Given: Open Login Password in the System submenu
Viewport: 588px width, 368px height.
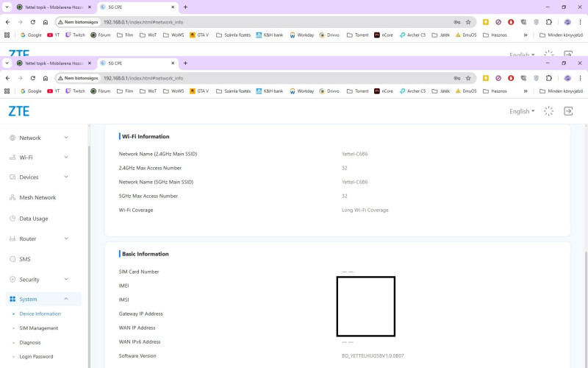Looking at the screenshot, I should tap(36, 356).
